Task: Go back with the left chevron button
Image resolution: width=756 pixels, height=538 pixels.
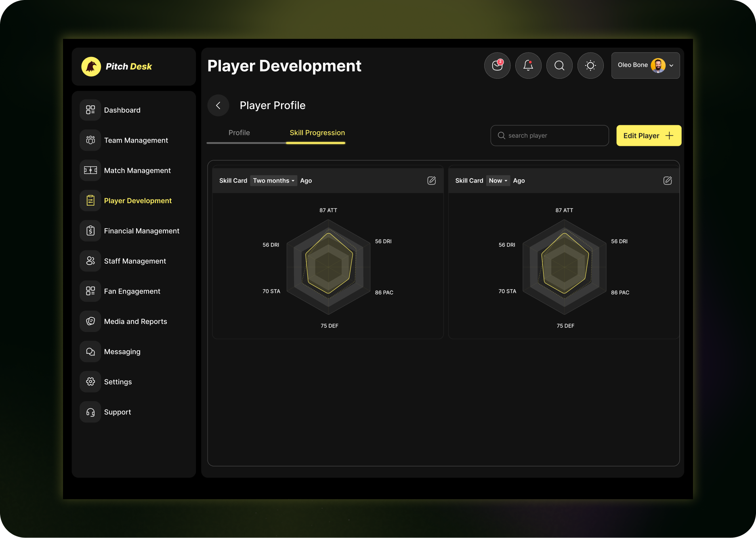Action: [218, 105]
